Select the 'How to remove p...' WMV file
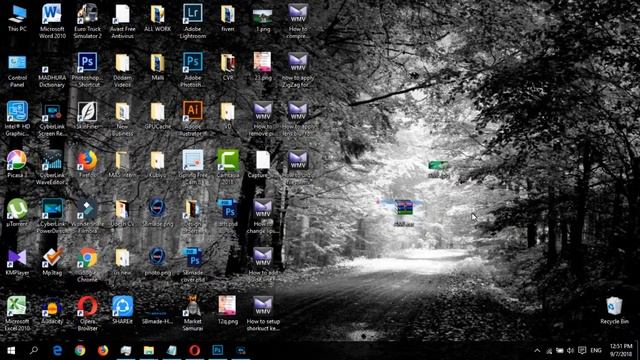This screenshot has height=360, width=640. (263, 119)
